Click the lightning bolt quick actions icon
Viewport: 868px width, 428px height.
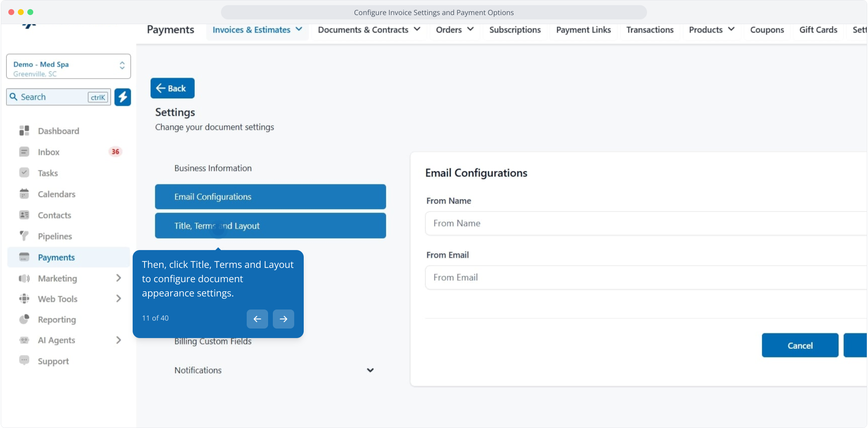pyautogui.click(x=122, y=97)
